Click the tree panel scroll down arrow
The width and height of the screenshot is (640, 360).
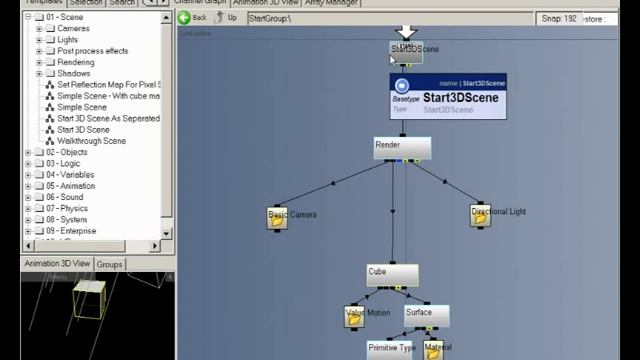click(x=166, y=234)
